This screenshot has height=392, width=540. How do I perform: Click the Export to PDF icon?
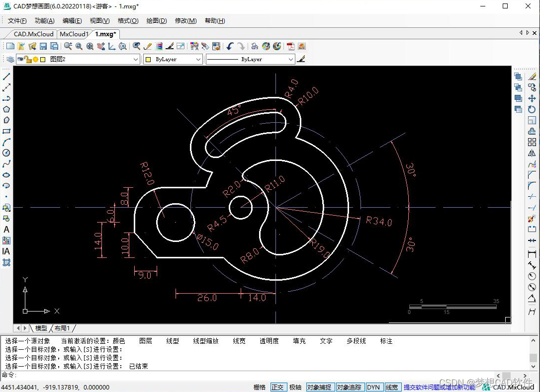tap(291, 46)
